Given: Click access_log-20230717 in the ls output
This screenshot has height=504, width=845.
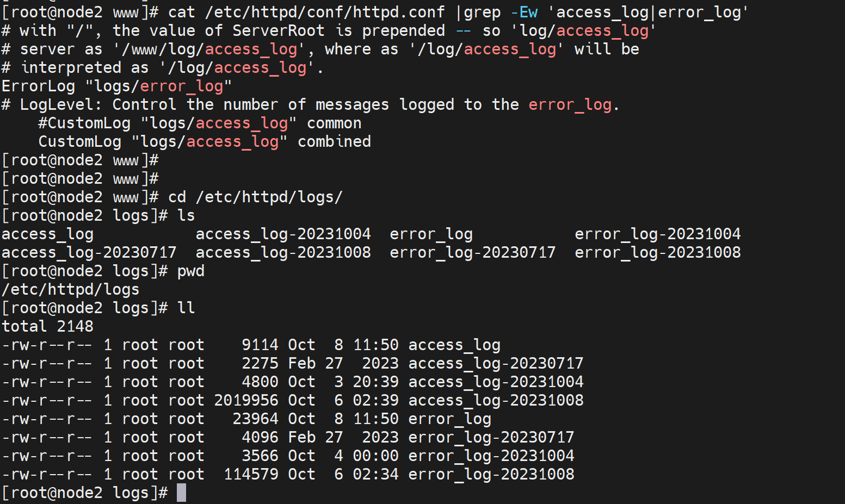Looking at the screenshot, I should coord(89,252).
